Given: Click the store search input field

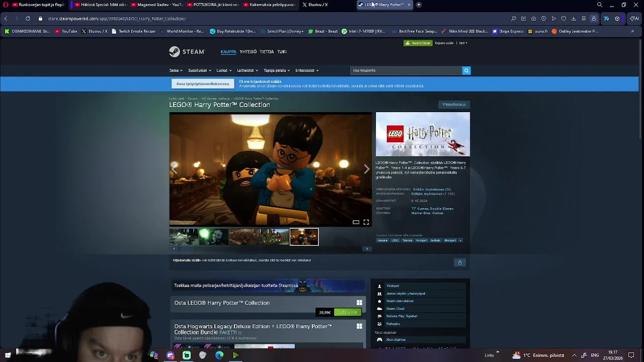Looking at the screenshot, I should click(x=406, y=70).
